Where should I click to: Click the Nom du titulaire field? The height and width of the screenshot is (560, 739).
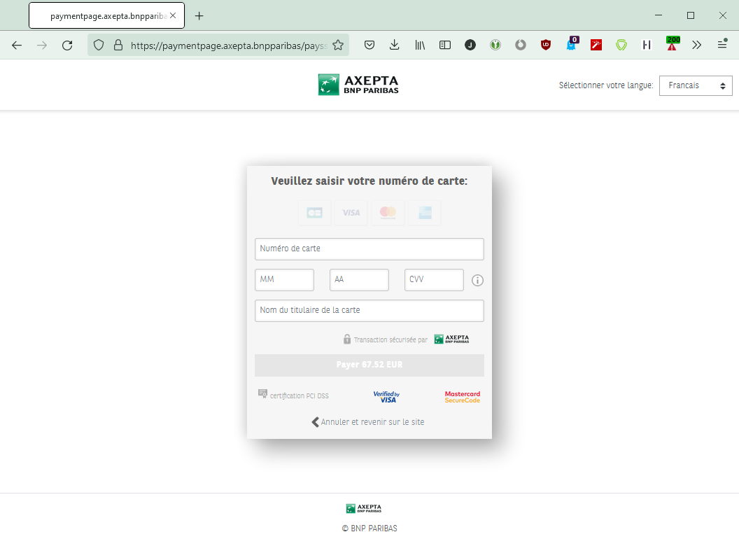point(369,310)
